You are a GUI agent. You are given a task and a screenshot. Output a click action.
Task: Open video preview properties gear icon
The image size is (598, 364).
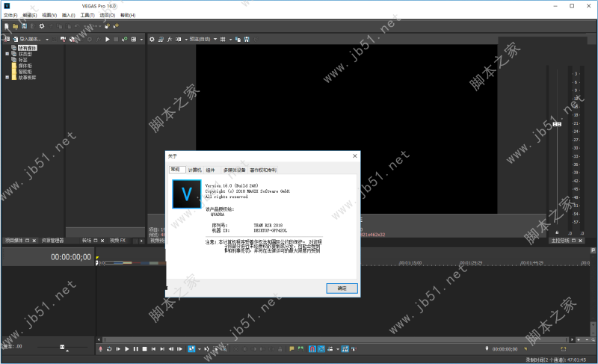click(x=152, y=40)
